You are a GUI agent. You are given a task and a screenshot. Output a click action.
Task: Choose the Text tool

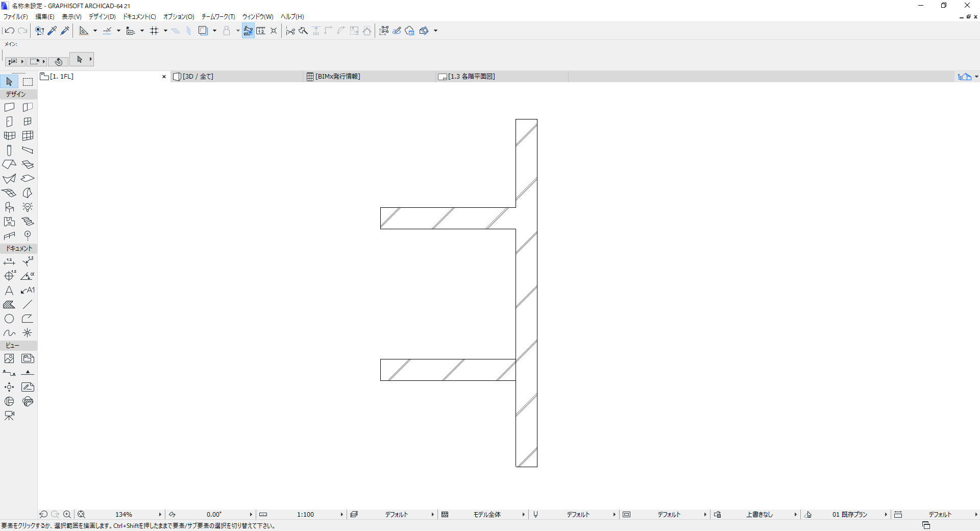click(x=9, y=291)
